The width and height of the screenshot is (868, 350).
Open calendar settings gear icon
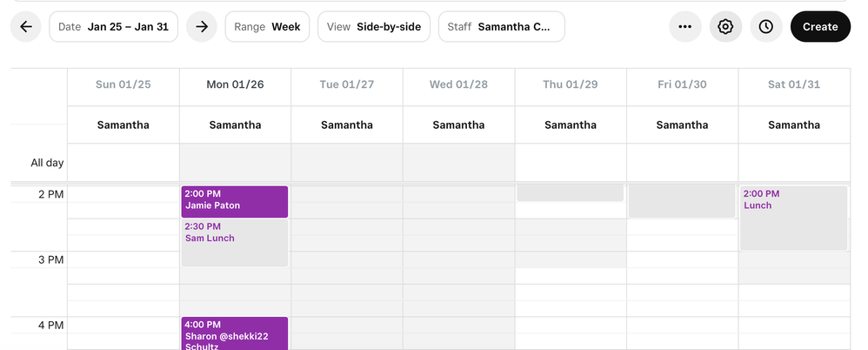(x=725, y=27)
